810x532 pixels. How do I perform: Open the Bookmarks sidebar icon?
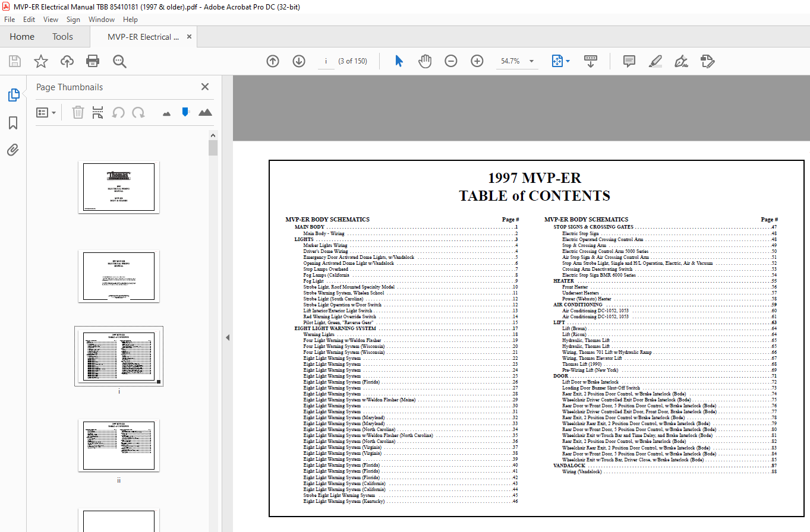point(13,123)
